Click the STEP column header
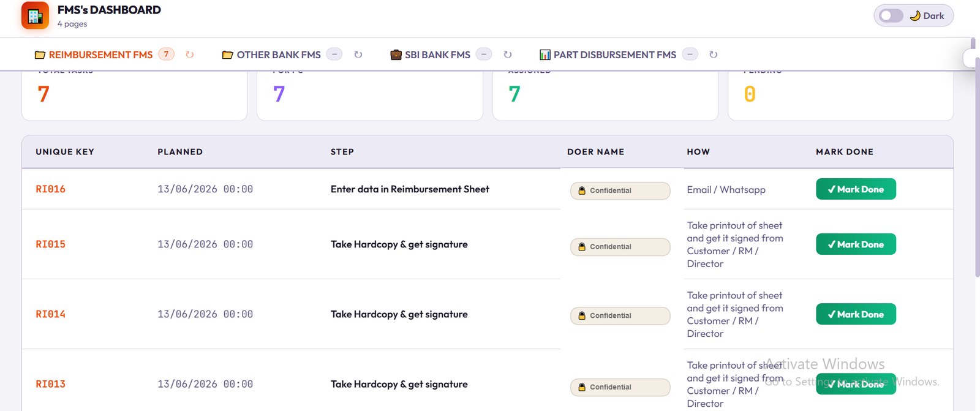Image resolution: width=980 pixels, height=411 pixels. [342, 152]
